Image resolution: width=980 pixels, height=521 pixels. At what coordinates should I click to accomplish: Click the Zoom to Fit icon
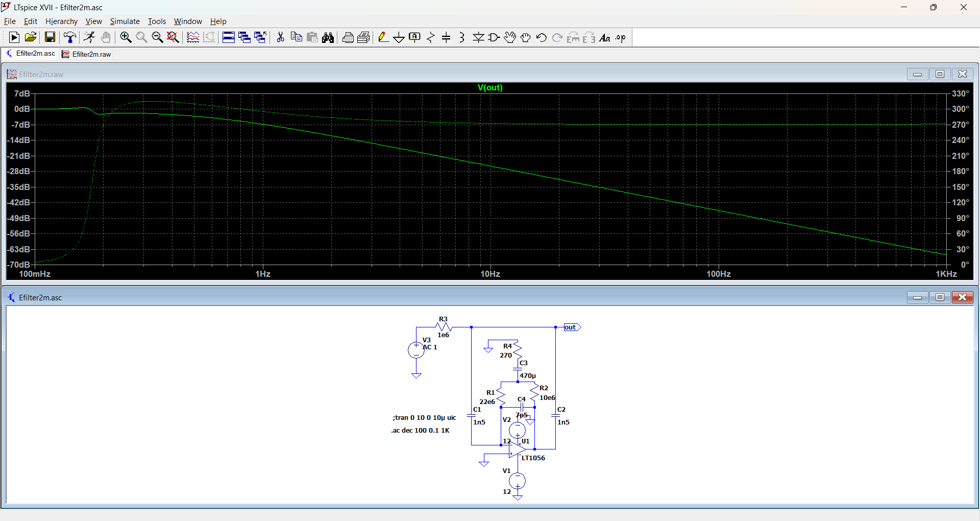173,37
